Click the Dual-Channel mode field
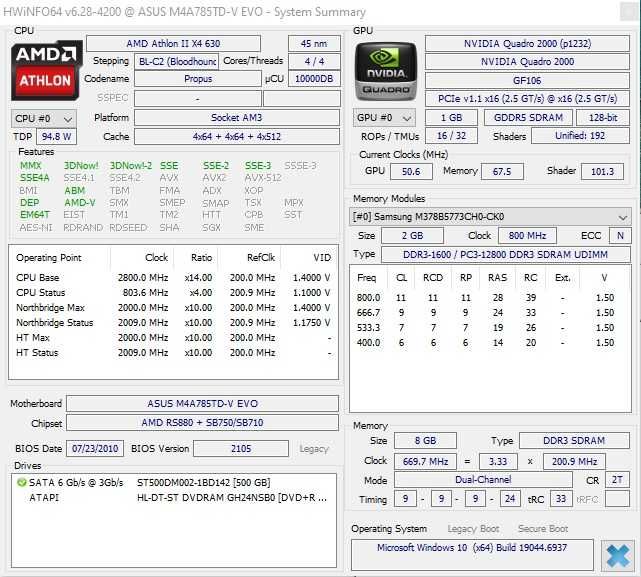The height and width of the screenshot is (577, 641). click(x=483, y=480)
